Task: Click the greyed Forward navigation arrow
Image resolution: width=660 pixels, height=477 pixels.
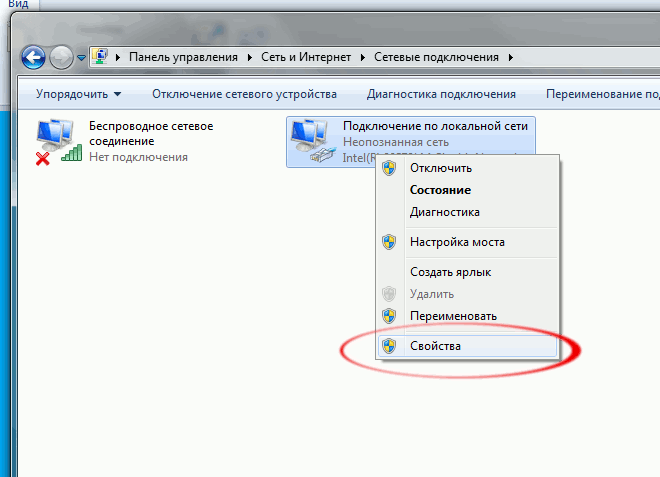Action: 61,57
